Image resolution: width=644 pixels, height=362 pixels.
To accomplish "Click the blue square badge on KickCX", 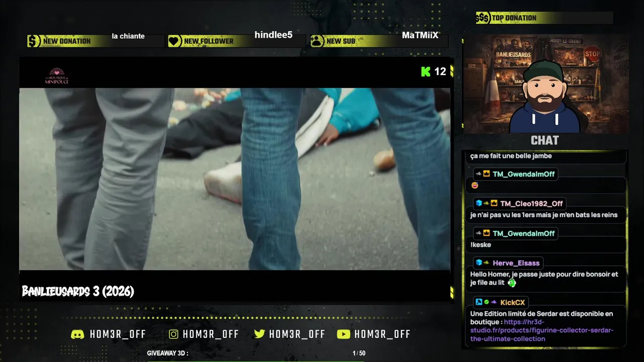I will (x=479, y=302).
